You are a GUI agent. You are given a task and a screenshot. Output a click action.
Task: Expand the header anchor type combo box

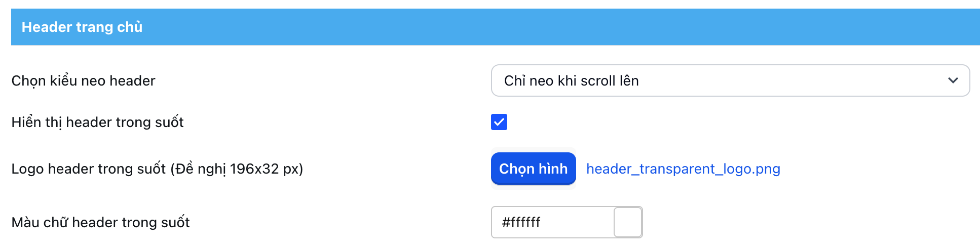[x=730, y=80]
